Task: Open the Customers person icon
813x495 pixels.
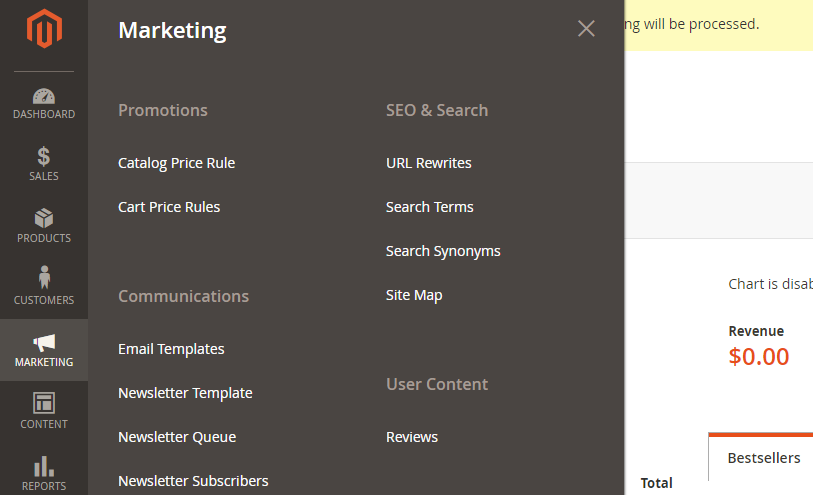Action: (x=44, y=277)
